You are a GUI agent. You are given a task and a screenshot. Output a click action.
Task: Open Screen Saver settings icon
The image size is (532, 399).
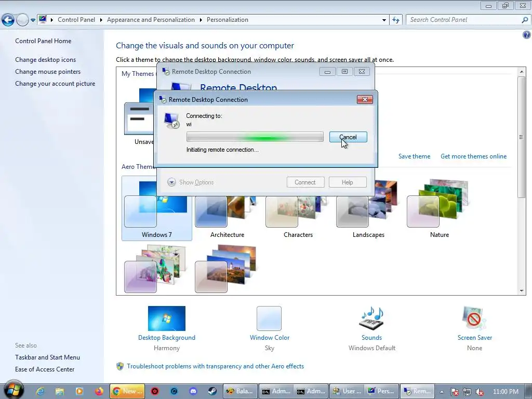pyautogui.click(x=474, y=318)
